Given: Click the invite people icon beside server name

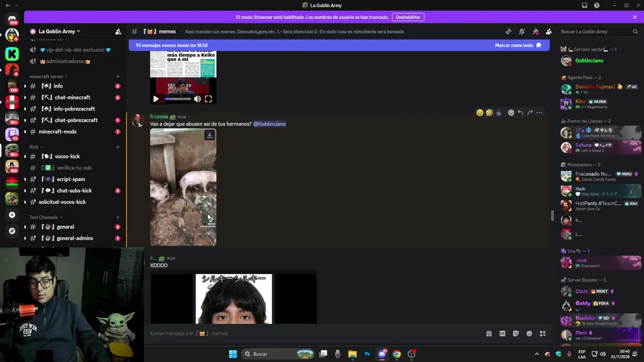Looking at the screenshot, I should click(118, 31).
